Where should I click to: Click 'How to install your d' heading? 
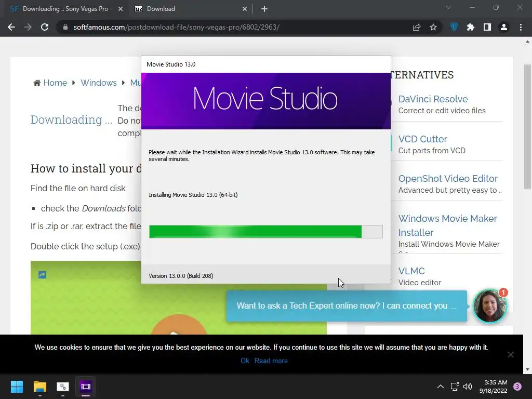86,168
